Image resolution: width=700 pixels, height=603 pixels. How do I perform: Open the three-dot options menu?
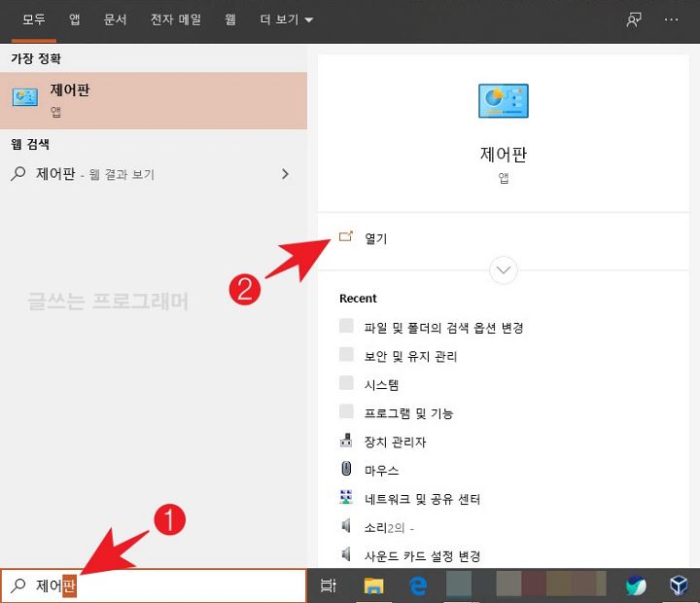(671, 19)
